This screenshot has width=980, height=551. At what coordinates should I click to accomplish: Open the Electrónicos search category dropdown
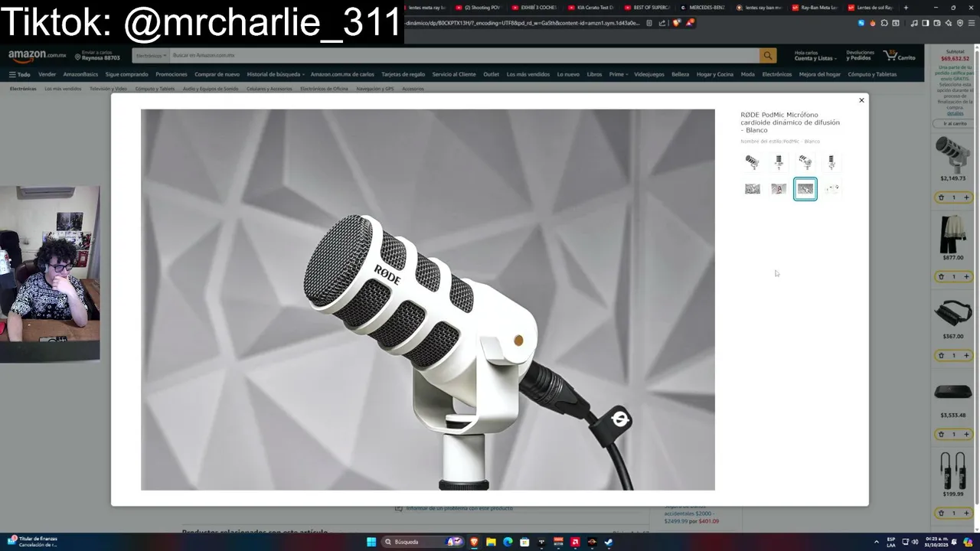pyautogui.click(x=151, y=56)
